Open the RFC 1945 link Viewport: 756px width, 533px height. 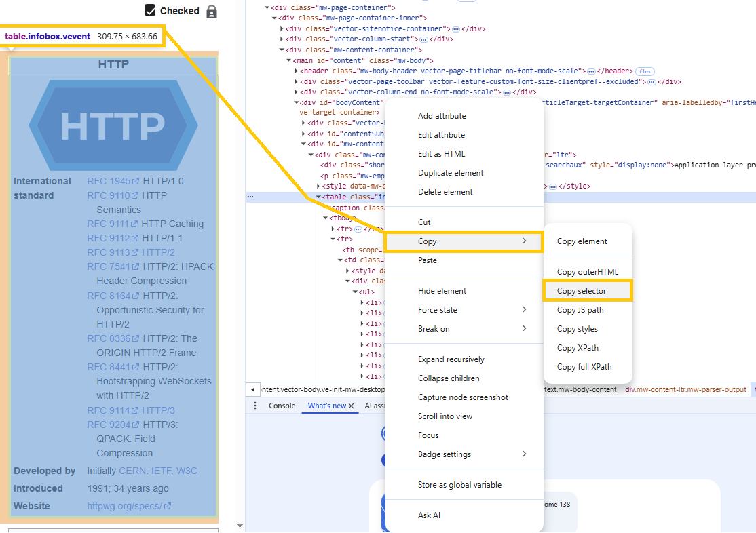coord(109,181)
